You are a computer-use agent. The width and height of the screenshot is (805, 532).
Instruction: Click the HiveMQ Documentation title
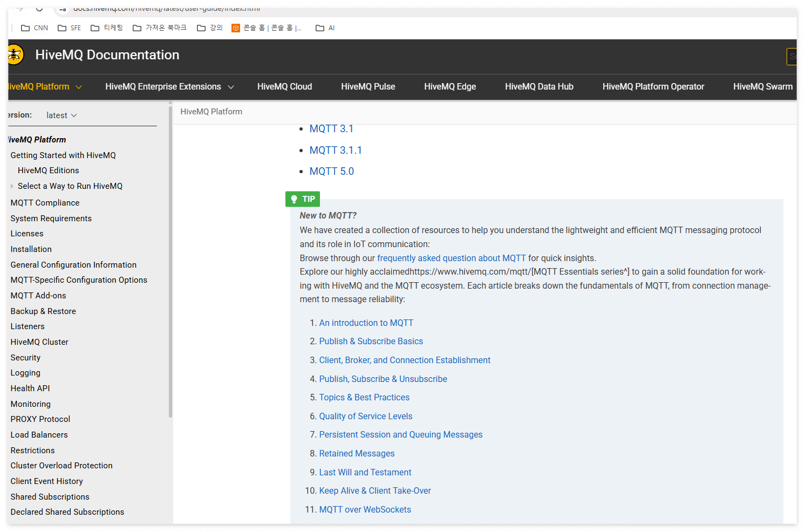pos(107,55)
